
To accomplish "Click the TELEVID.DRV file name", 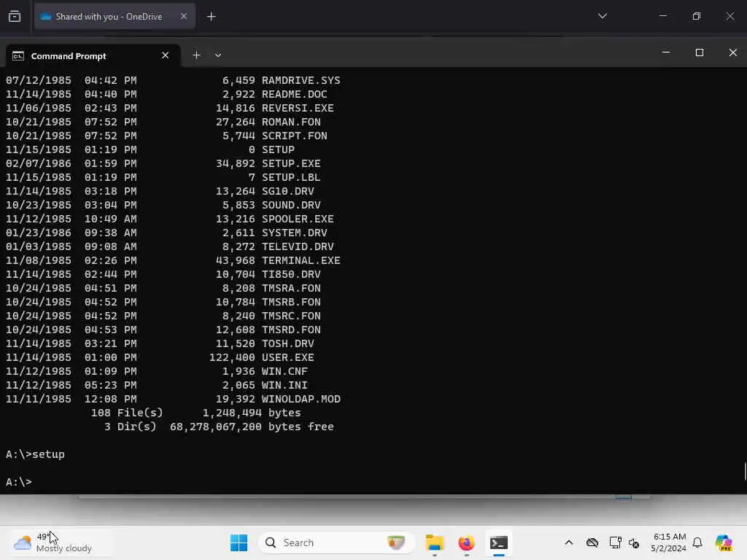I will (298, 246).
